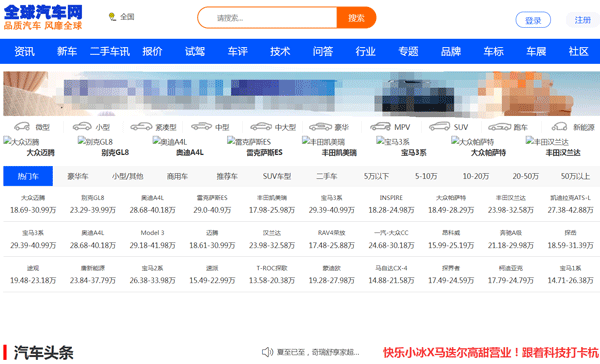Switch to the 5-10万 price tab
Screen dimensions: 600x364
(426, 176)
